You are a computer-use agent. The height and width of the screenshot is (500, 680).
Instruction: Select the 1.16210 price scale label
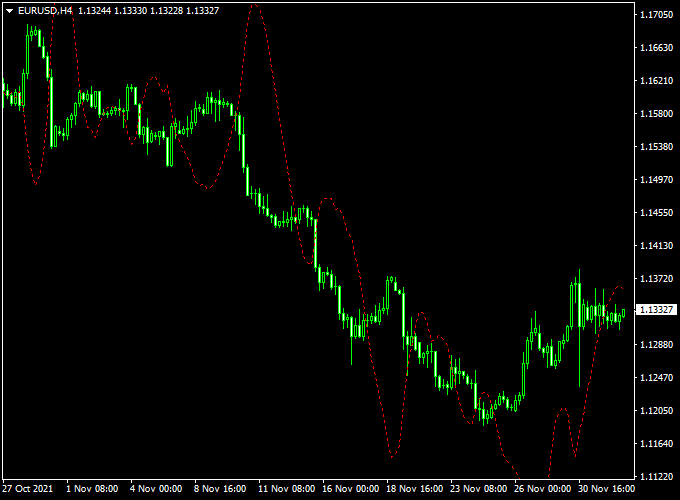657,81
